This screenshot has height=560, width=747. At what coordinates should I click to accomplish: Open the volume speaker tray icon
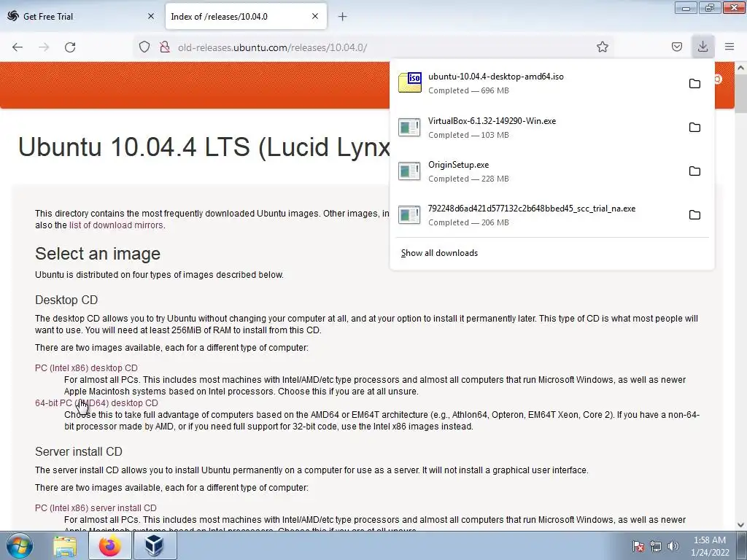[673, 547]
